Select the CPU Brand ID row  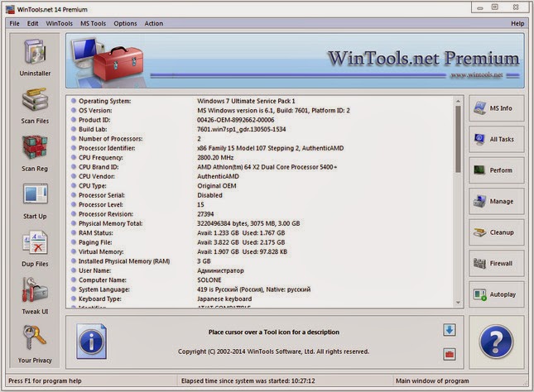(262, 167)
